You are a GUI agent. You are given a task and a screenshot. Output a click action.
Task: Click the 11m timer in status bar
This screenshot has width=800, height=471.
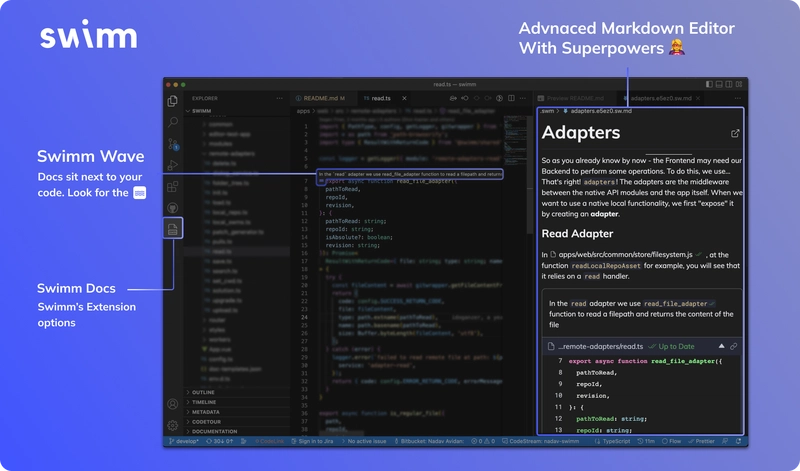click(x=646, y=441)
